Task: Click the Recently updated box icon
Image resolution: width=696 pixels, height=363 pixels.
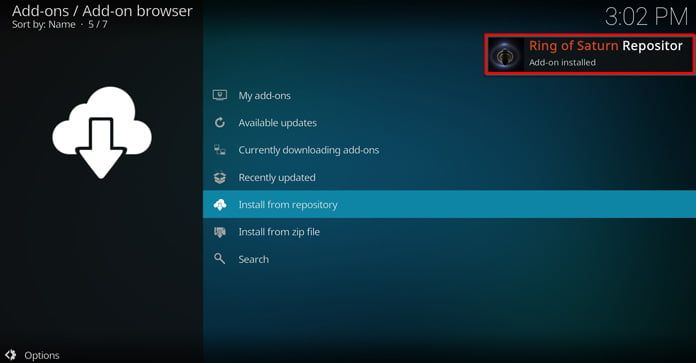Action: click(x=220, y=178)
